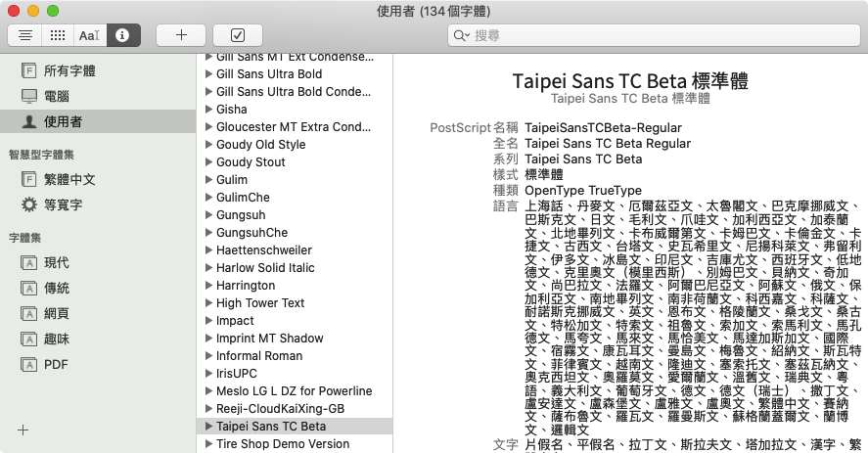The width and height of the screenshot is (868, 453).
Task: Expand GulimChe font family
Action: click(208, 198)
